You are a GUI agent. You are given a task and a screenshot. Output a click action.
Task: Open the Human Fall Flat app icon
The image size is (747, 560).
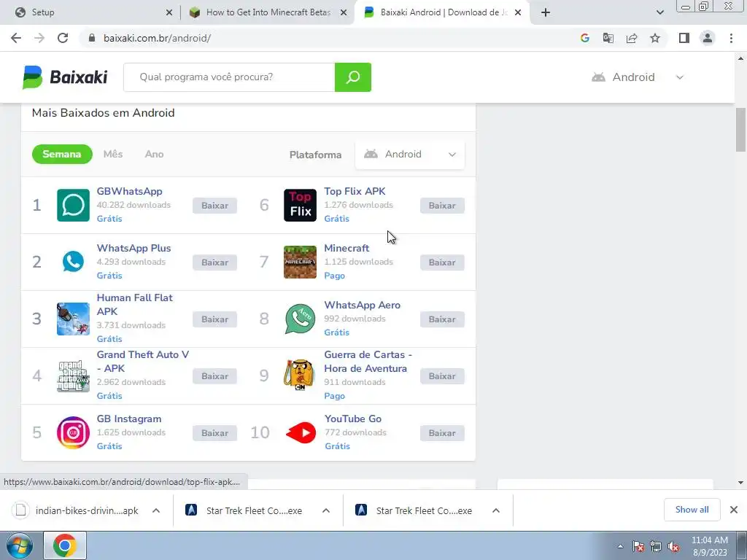(x=73, y=319)
